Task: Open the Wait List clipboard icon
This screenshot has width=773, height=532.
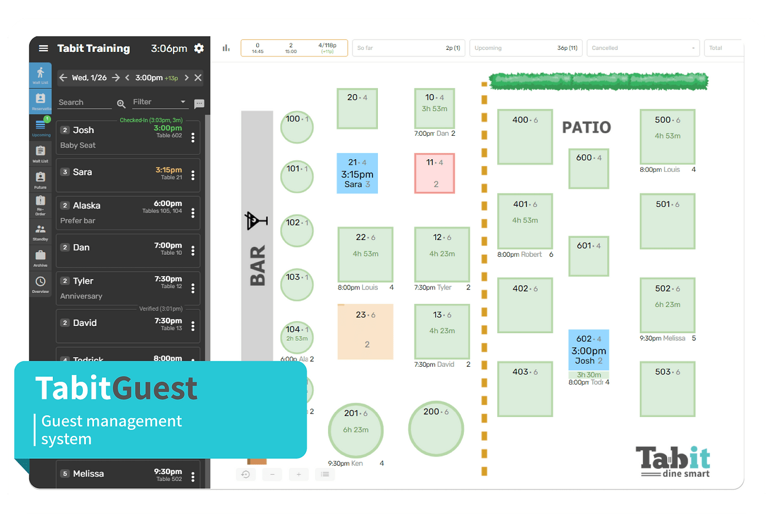Action: [x=41, y=153]
